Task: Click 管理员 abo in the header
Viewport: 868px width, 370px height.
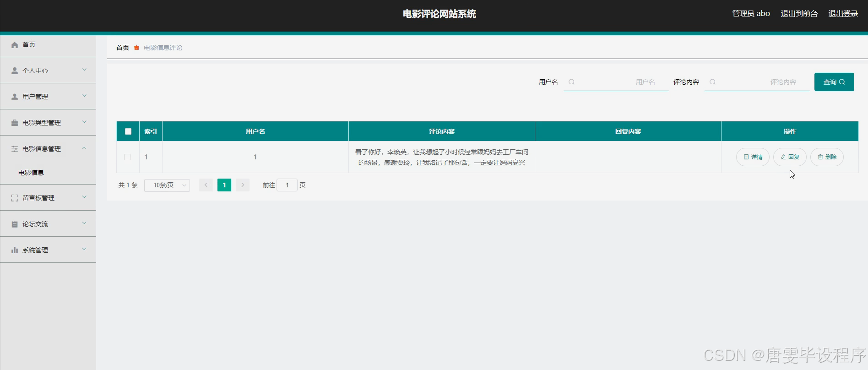Action: (751, 14)
